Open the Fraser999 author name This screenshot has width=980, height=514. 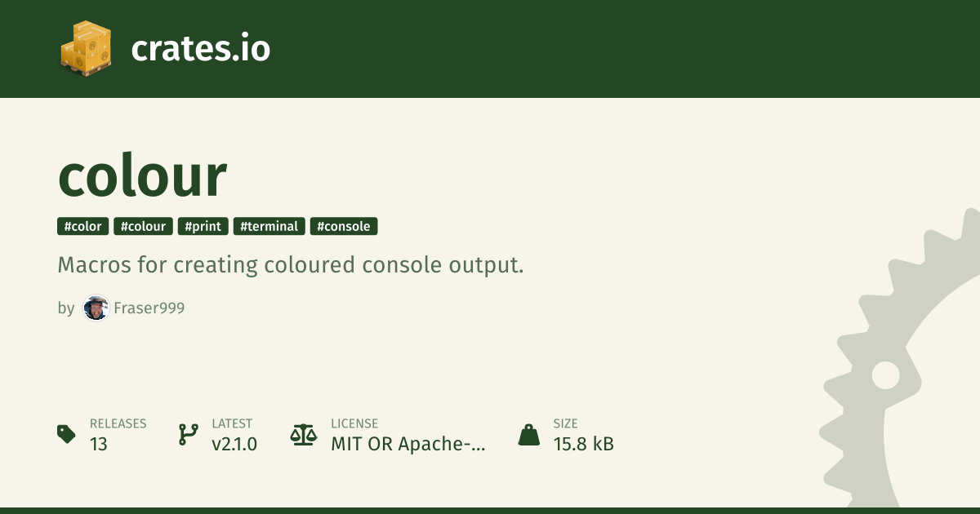point(149,308)
